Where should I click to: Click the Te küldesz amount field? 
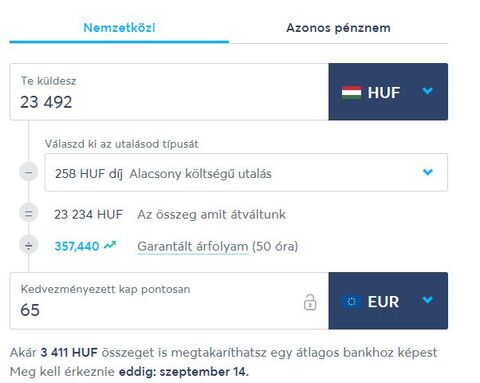coord(169,92)
